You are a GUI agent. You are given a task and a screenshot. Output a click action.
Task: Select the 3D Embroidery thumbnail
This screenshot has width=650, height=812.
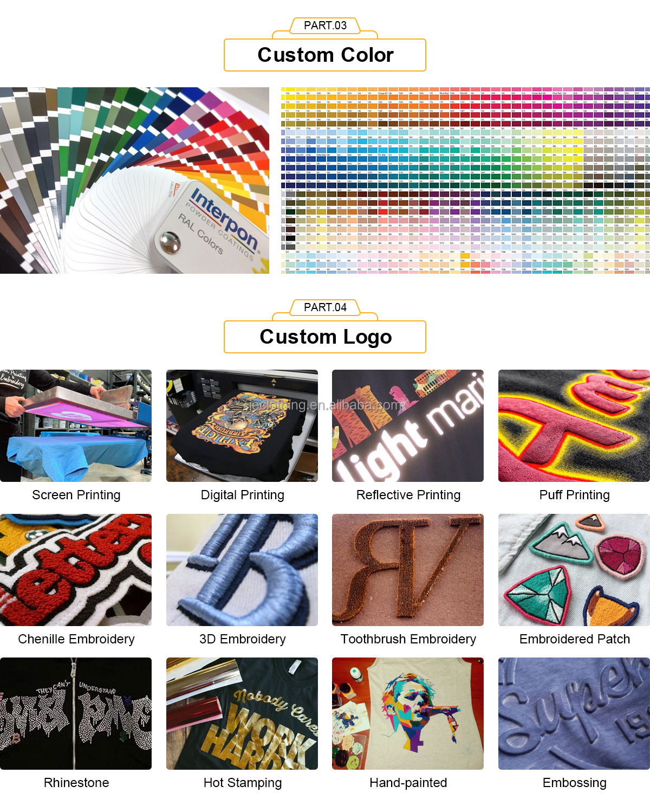coord(242,570)
